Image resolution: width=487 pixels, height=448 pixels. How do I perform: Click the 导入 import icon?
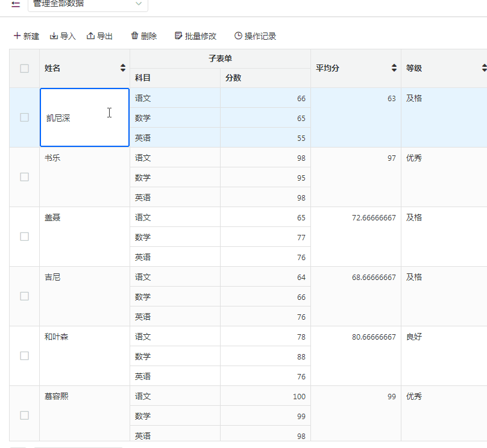pyautogui.click(x=54, y=36)
